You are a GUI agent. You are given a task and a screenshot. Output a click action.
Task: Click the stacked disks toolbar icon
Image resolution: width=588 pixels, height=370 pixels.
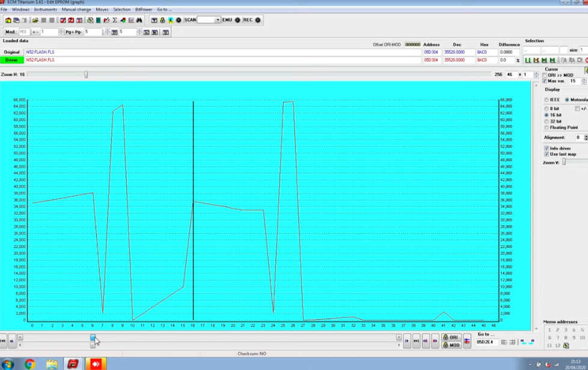point(16,20)
